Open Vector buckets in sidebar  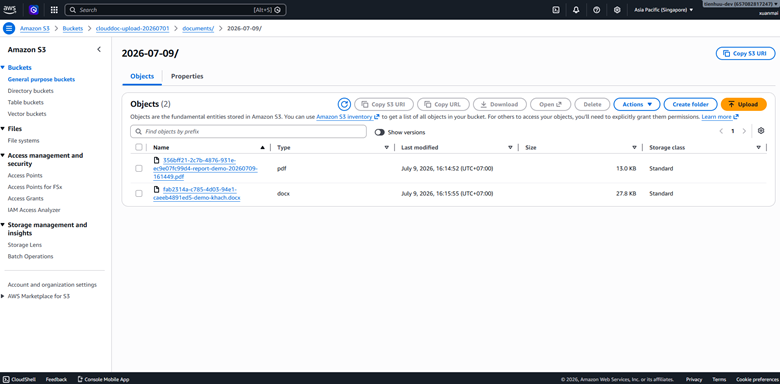click(x=27, y=114)
